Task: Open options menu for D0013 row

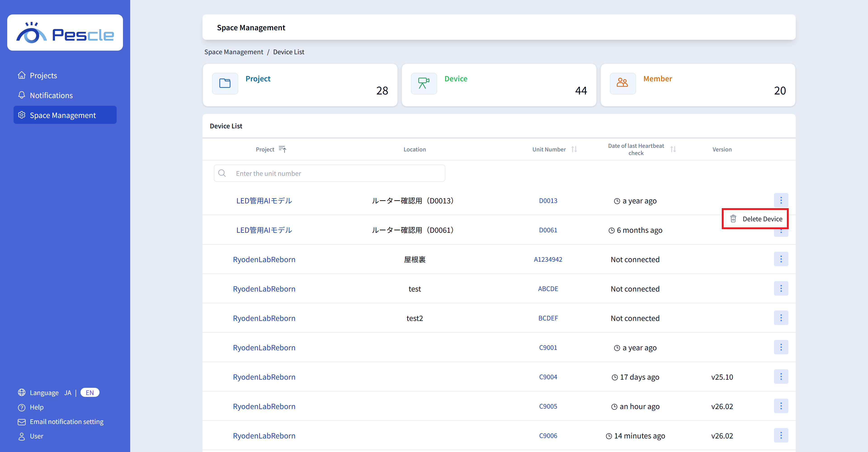Action: tap(781, 200)
